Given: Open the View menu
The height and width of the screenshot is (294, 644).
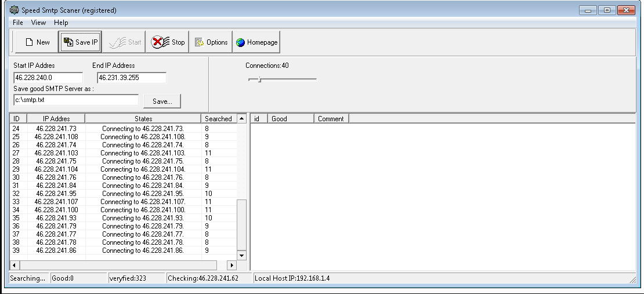Looking at the screenshot, I should click(39, 23).
